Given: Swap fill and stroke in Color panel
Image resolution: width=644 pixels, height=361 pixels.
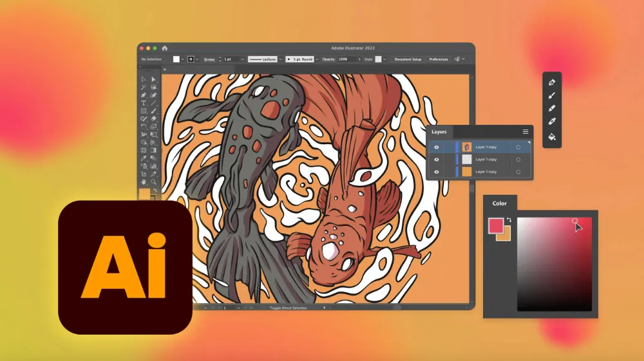Looking at the screenshot, I should pyautogui.click(x=509, y=220).
